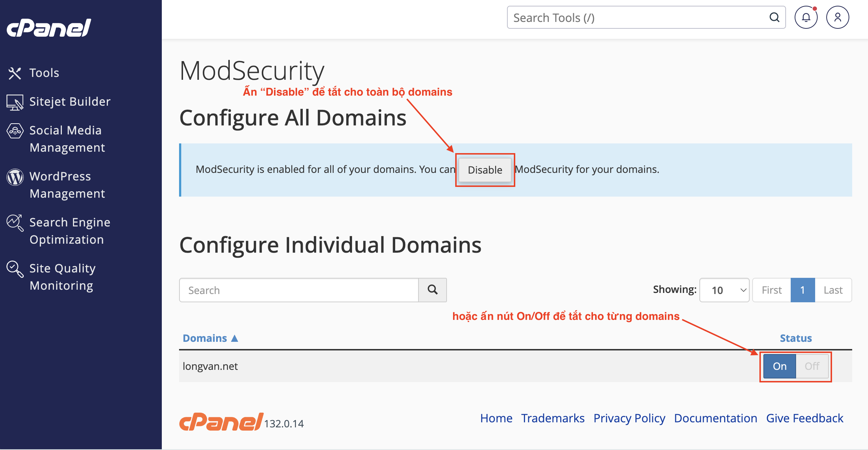Viewport: 868px width, 450px height.
Task: Click the WordPress logo icon
Action: 15,177
